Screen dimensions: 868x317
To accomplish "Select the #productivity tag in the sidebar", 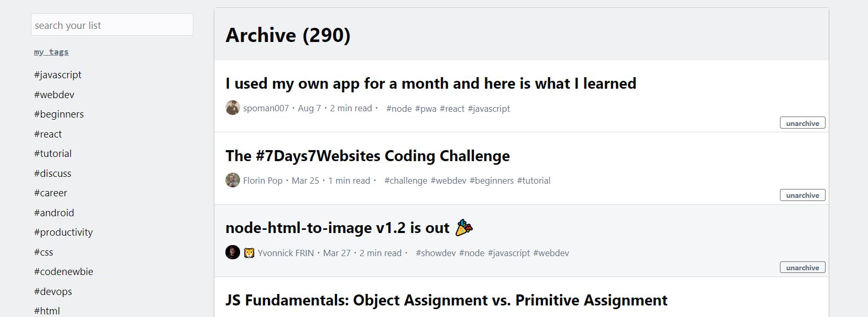I will (63, 232).
